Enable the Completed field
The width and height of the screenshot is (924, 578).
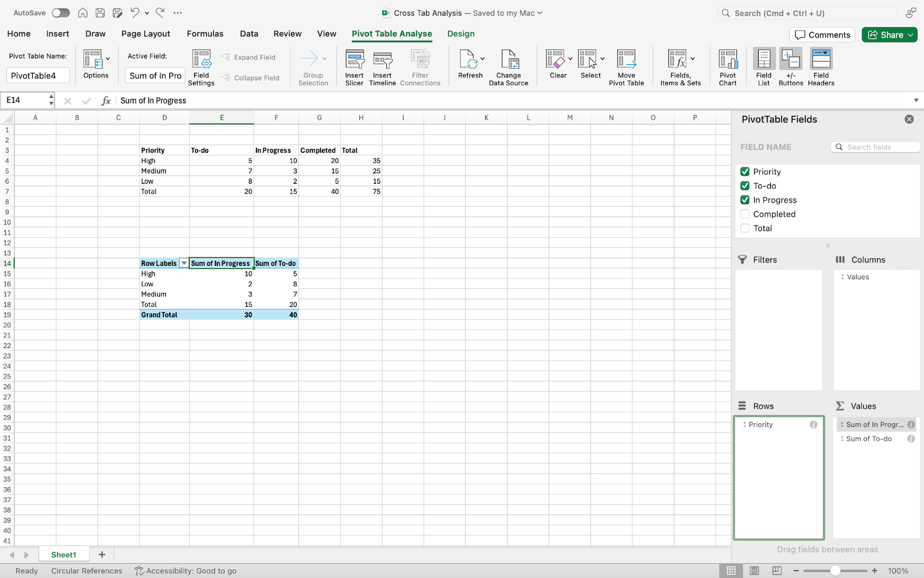coord(745,214)
